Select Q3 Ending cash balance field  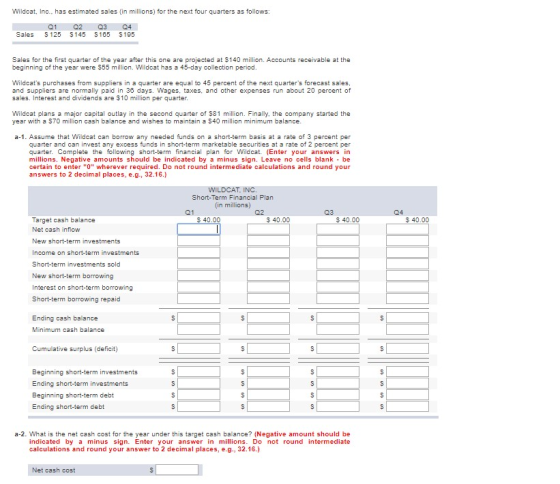338,318
